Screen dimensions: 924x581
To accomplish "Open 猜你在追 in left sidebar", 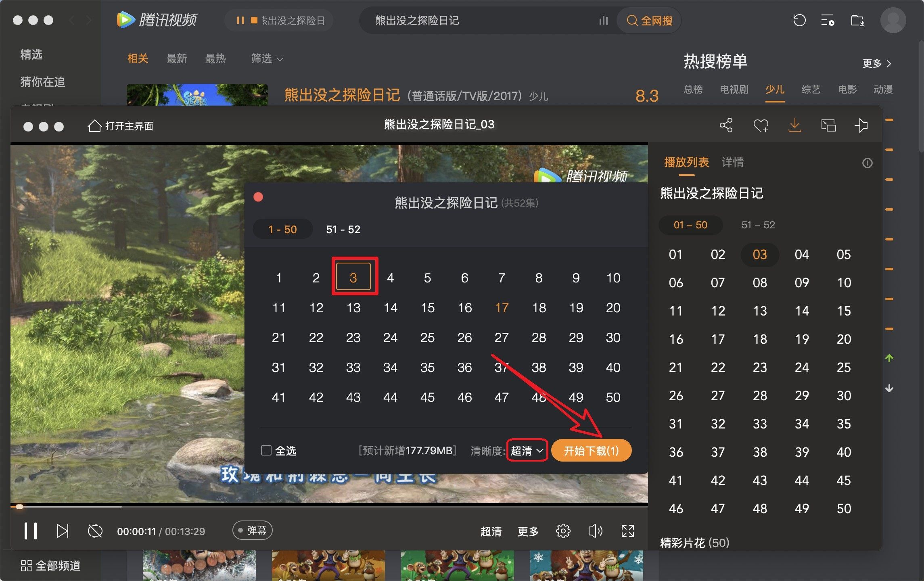I will click(x=43, y=82).
